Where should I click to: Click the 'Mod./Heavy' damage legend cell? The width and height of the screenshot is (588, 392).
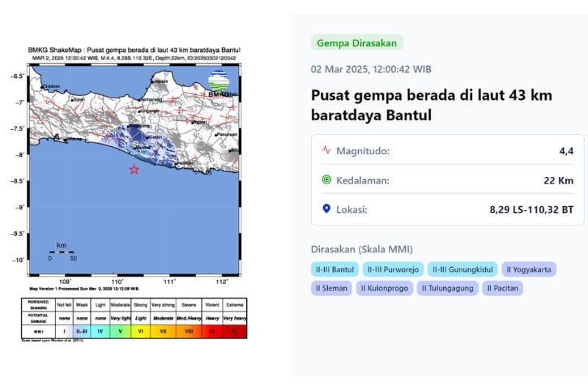point(189,319)
